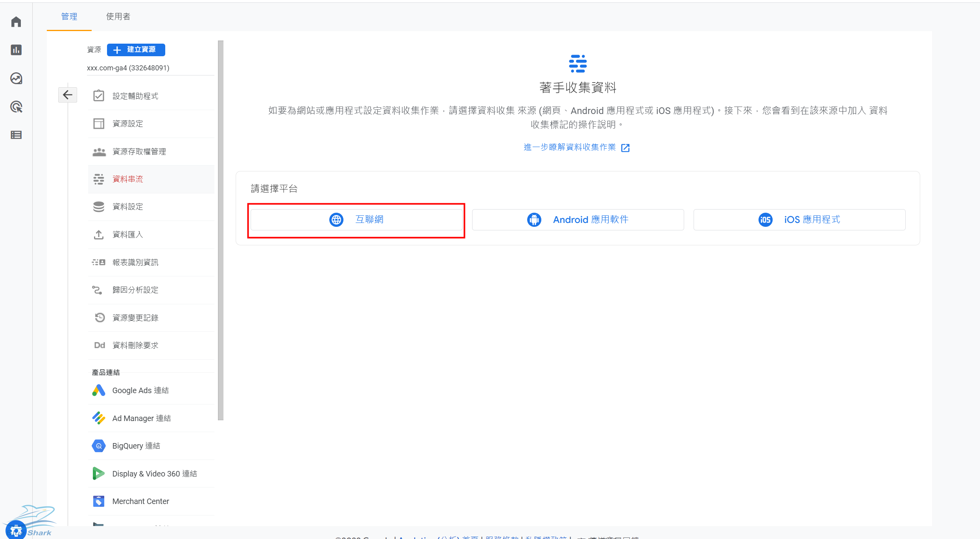The image size is (980, 539).
Task: Click the globe icon on 互聯網 button
Action: 336,219
